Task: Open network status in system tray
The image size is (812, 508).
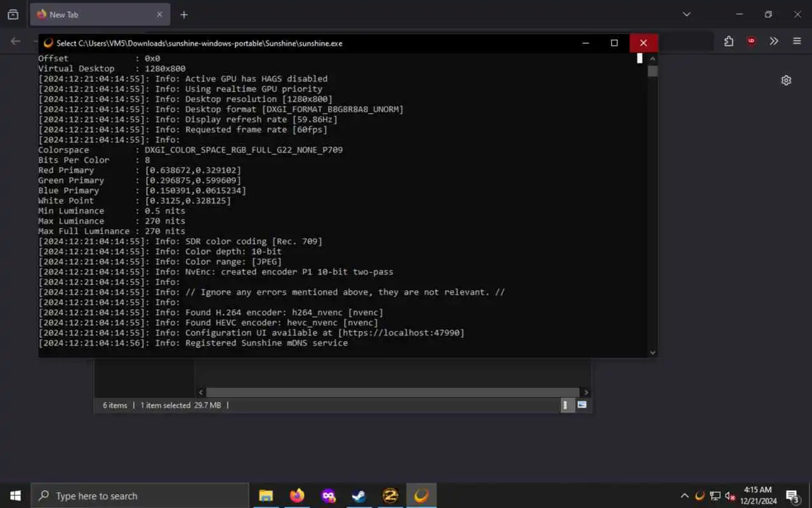Action: click(715, 496)
